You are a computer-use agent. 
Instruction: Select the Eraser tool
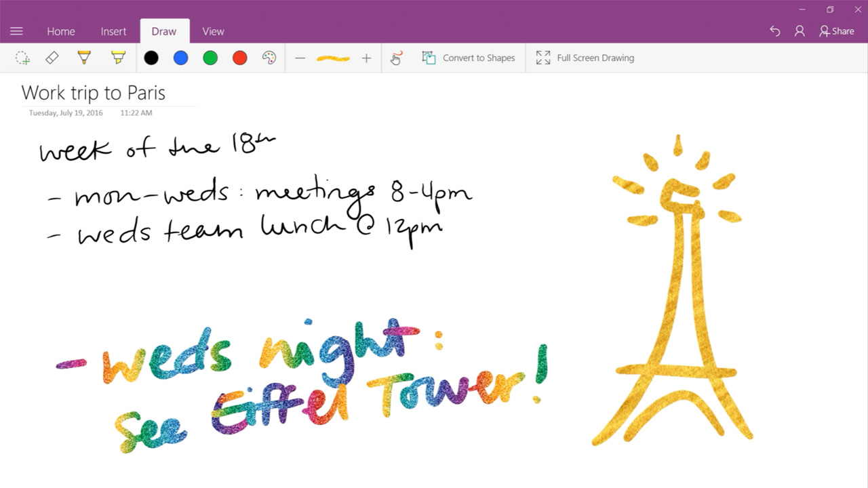(x=52, y=58)
